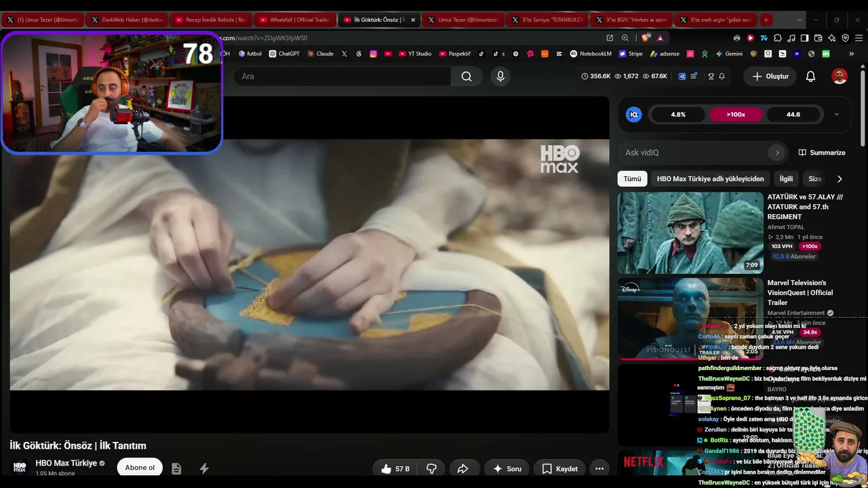Click the lightning bolt icon below video

coord(203,468)
